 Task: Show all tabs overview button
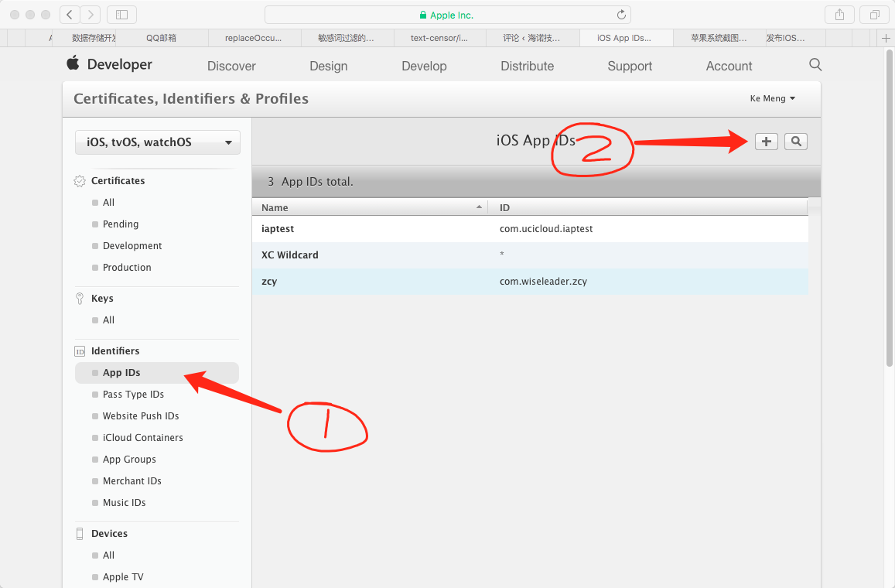point(874,15)
